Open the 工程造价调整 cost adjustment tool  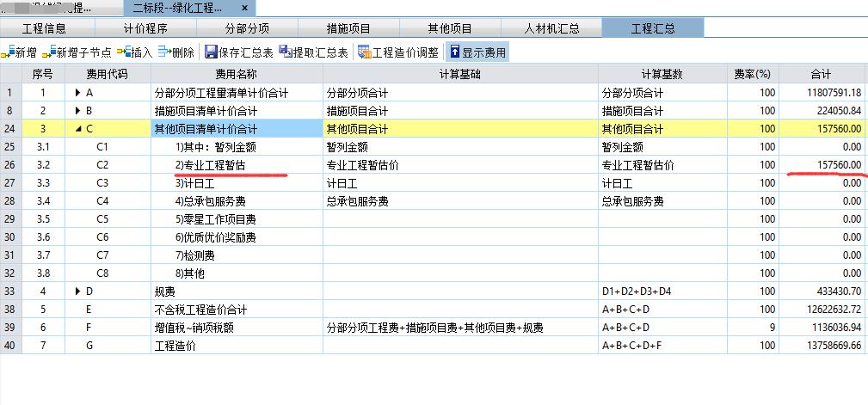click(x=365, y=52)
